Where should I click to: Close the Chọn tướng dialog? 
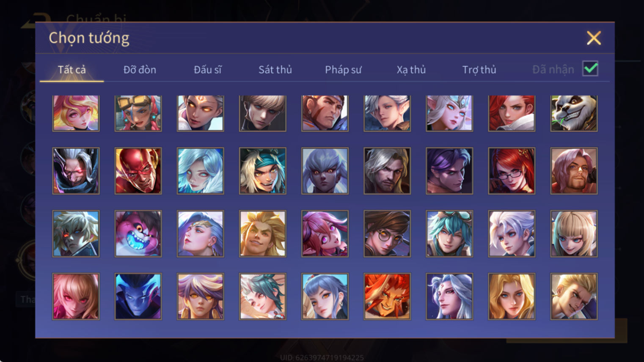[594, 38]
